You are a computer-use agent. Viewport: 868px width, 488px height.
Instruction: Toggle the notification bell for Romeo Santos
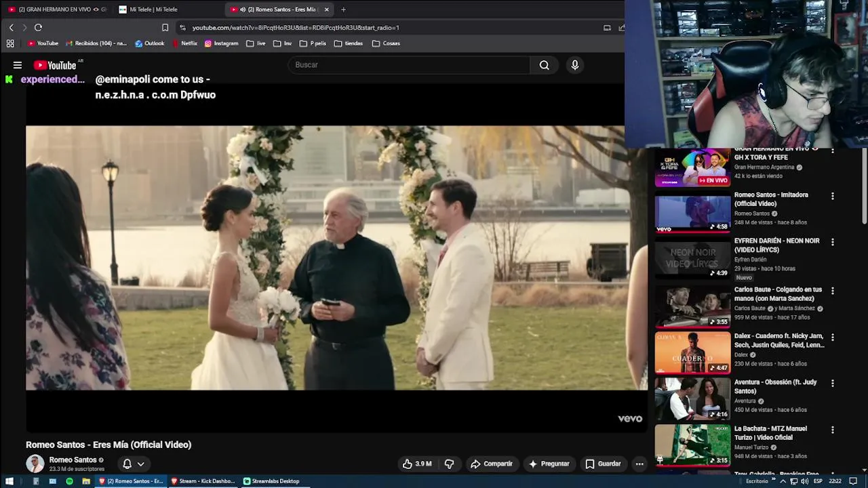tap(127, 464)
